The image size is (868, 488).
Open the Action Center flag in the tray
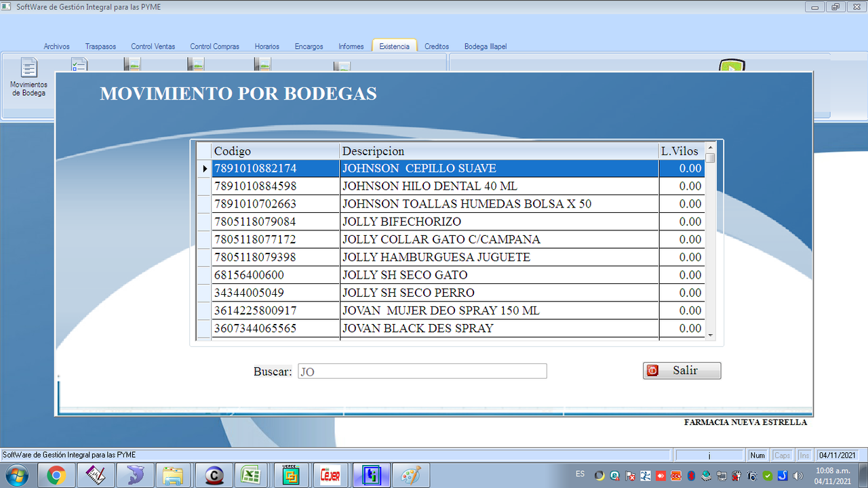pyautogui.click(x=630, y=476)
